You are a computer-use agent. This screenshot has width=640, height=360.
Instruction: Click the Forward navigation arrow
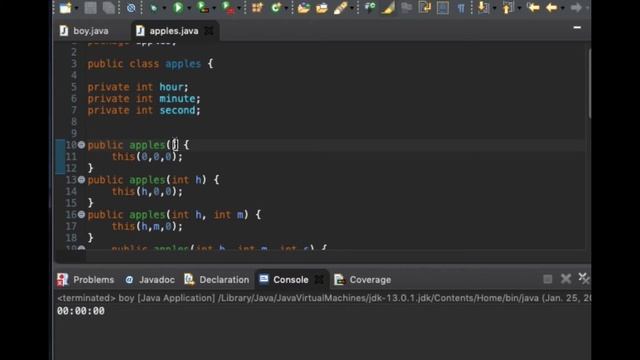(576, 7)
